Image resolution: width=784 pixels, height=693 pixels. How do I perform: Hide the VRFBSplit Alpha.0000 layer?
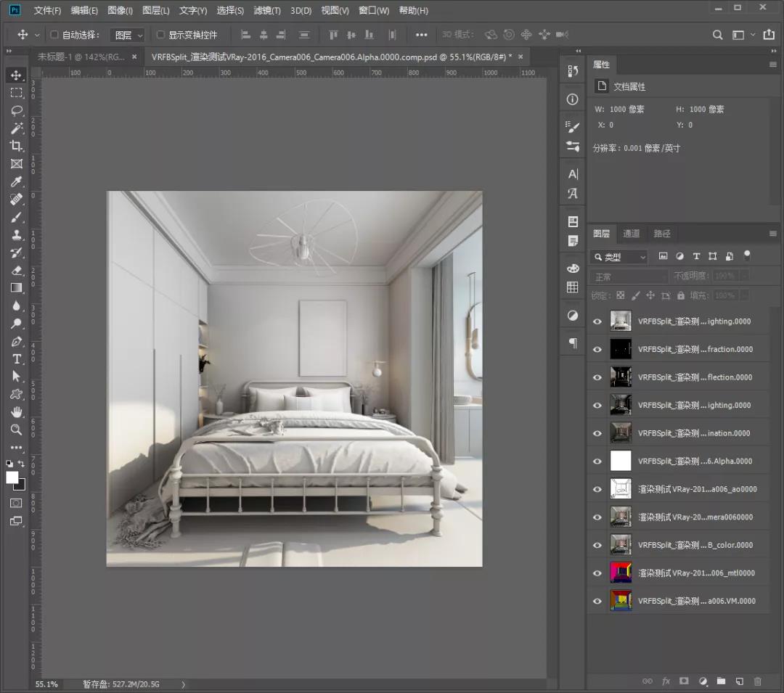pyautogui.click(x=597, y=462)
